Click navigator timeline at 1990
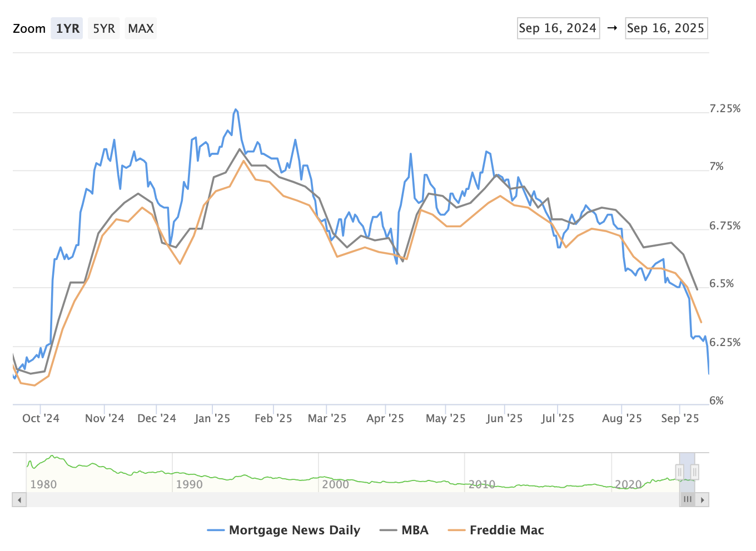This screenshot has height=551, width=756. point(189,484)
